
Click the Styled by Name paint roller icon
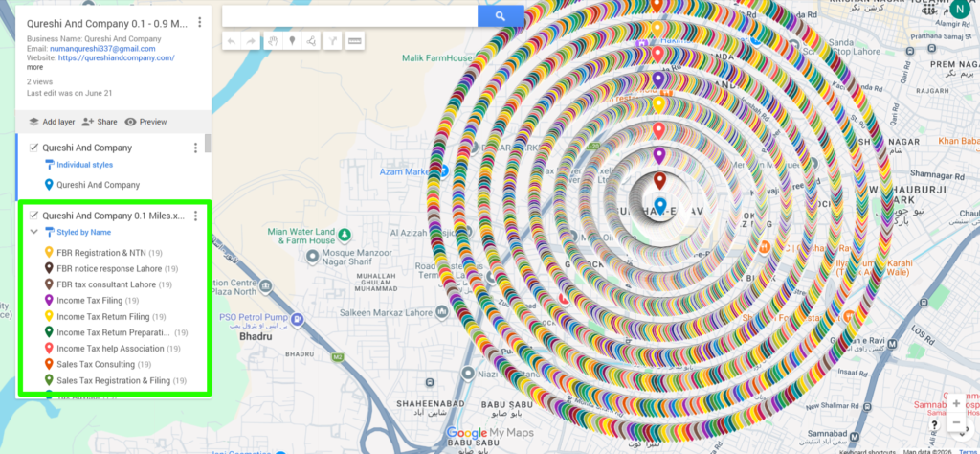click(50, 232)
